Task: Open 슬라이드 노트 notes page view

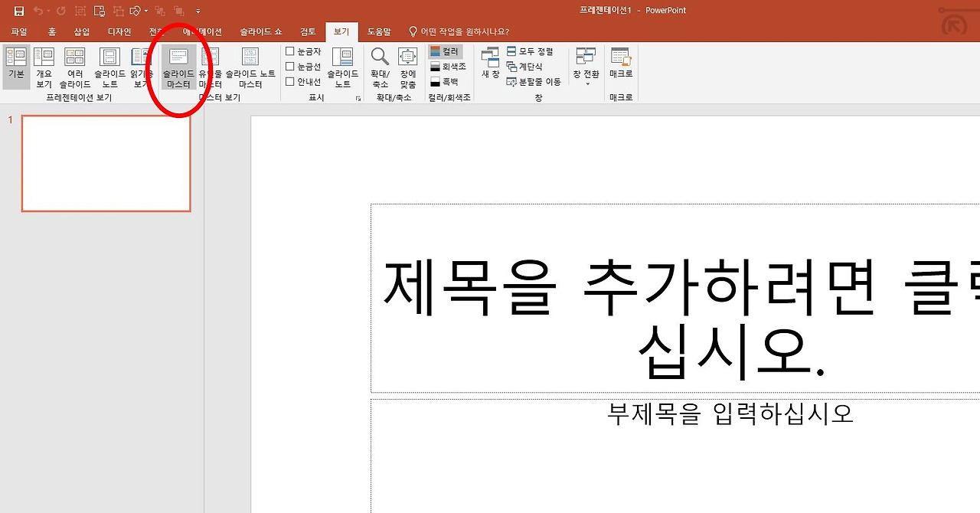Action: 110,67
